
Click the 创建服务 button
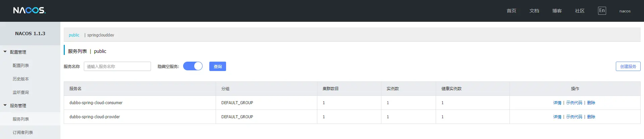[x=628, y=66]
